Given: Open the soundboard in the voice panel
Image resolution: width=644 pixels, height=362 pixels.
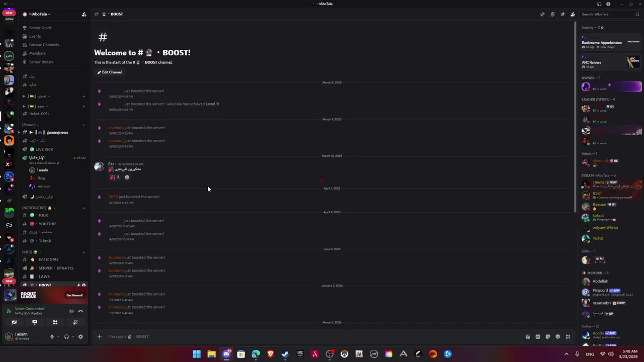Looking at the screenshot, I should 75,322.
